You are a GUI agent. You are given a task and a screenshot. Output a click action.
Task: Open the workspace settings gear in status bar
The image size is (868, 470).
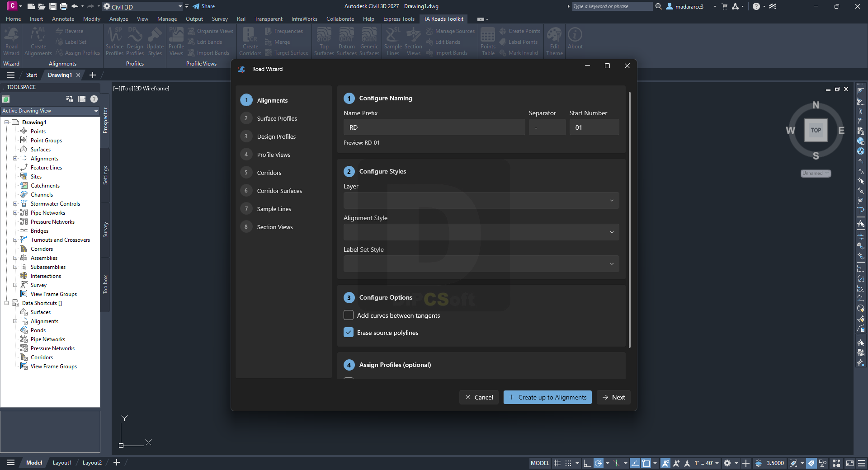point(727,463)
